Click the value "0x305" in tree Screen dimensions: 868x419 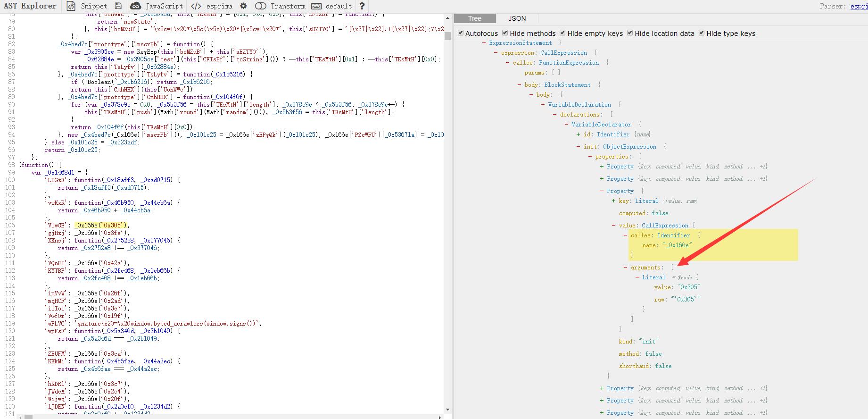(689, 287)
